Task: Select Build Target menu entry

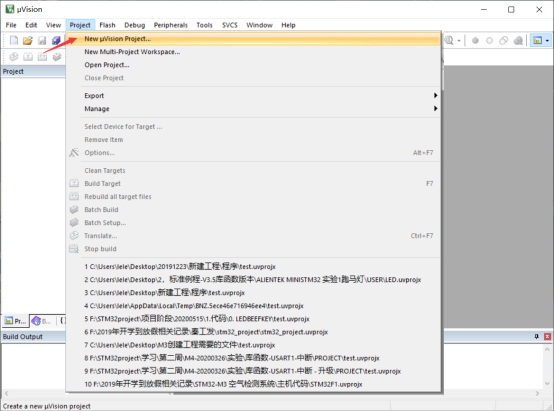Action: 253,183
